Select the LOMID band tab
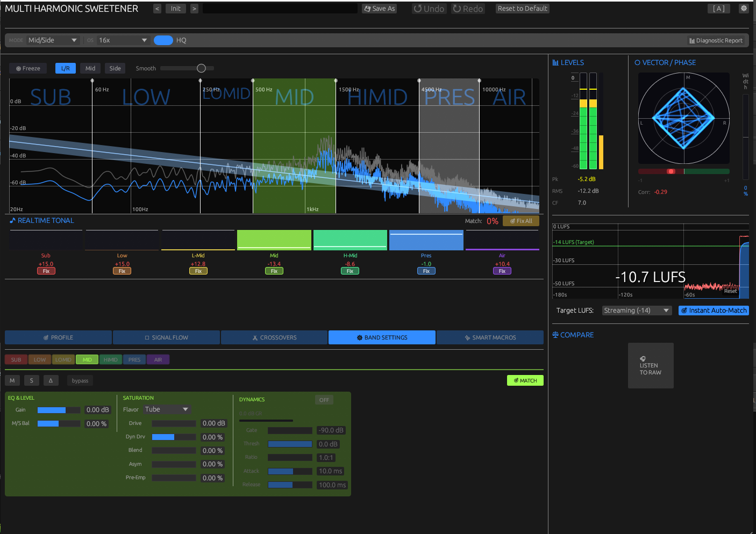Viewport: 756px width, 534px height. (x=63, y=360)
